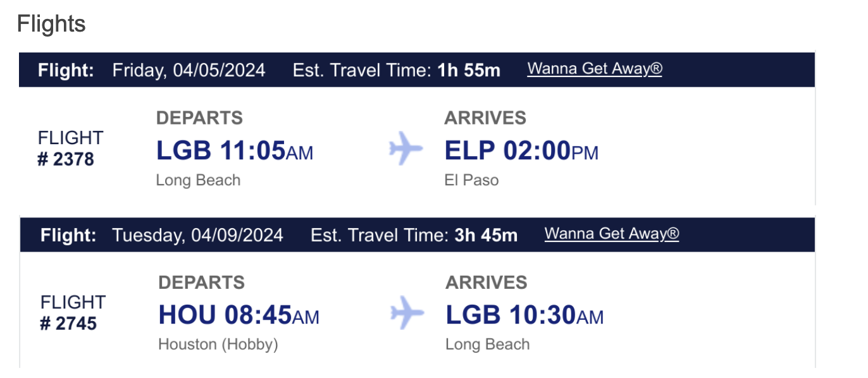Screen dimensions: 868x378
Task: Open the Wanna Get Away link for the Friday flight
Action: click(x=595, y=68)
